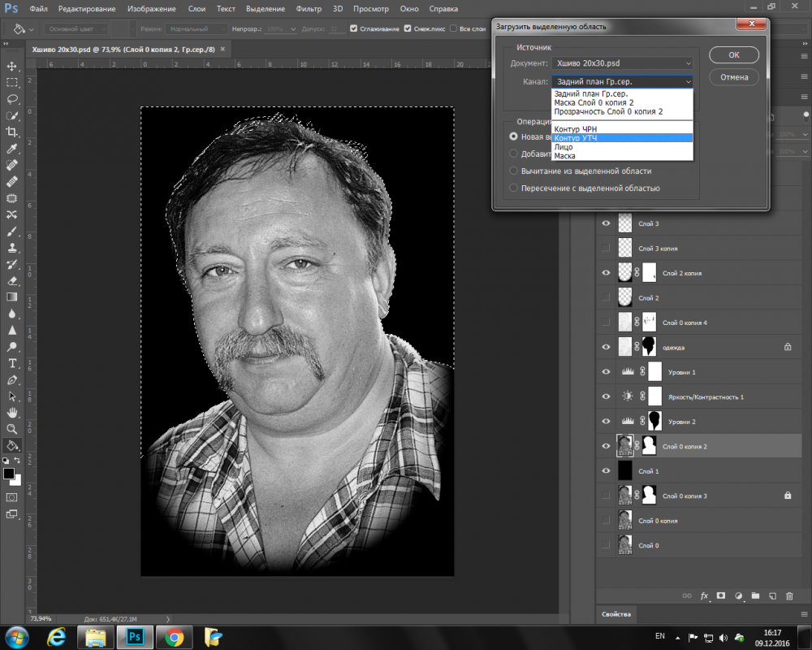Select the Horizontal Type tool
This screenshot has height=650, width=812.
point(12,363)
